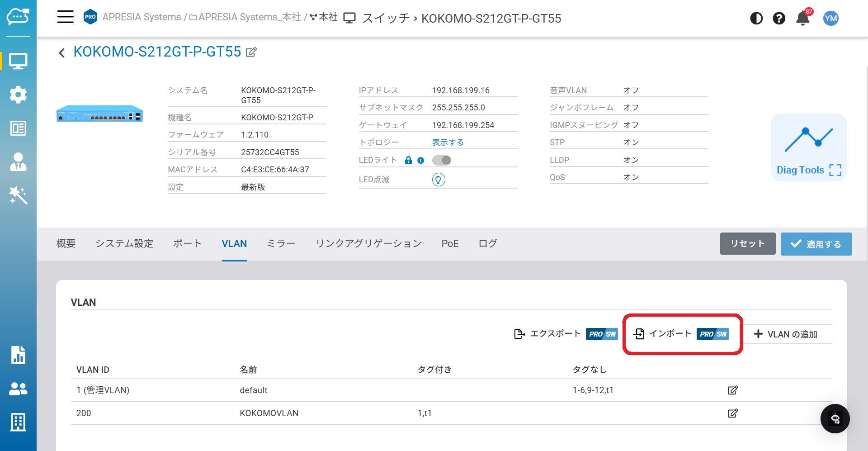Toggle dark mode contrast icon
The image size is (868, 451).
tap(756, 19)
